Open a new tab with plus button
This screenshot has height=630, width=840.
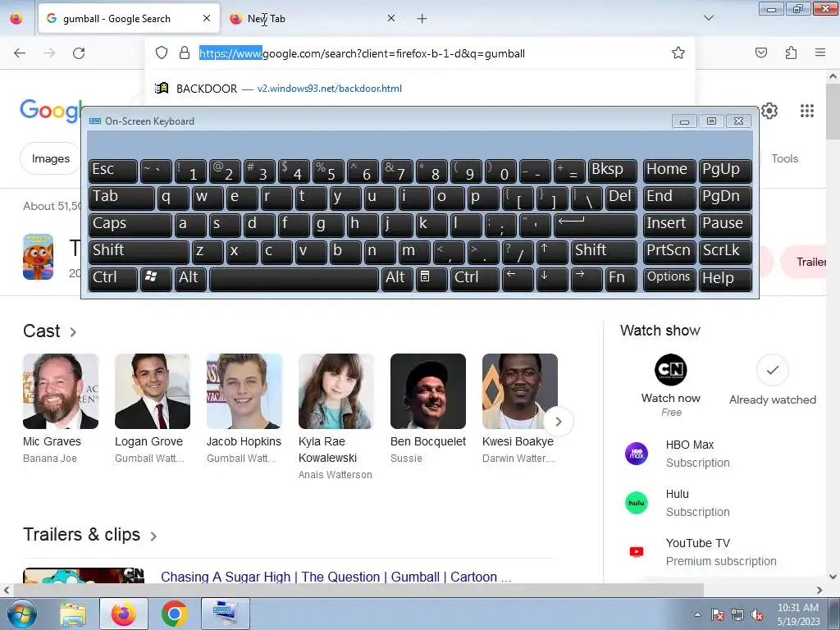422,19
